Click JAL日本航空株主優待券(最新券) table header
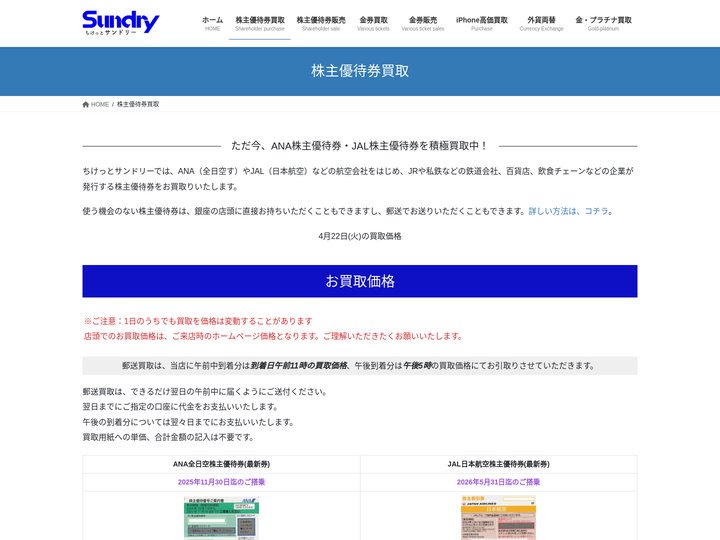Screen dimensions: 720x540 click(x=499, y=464)
